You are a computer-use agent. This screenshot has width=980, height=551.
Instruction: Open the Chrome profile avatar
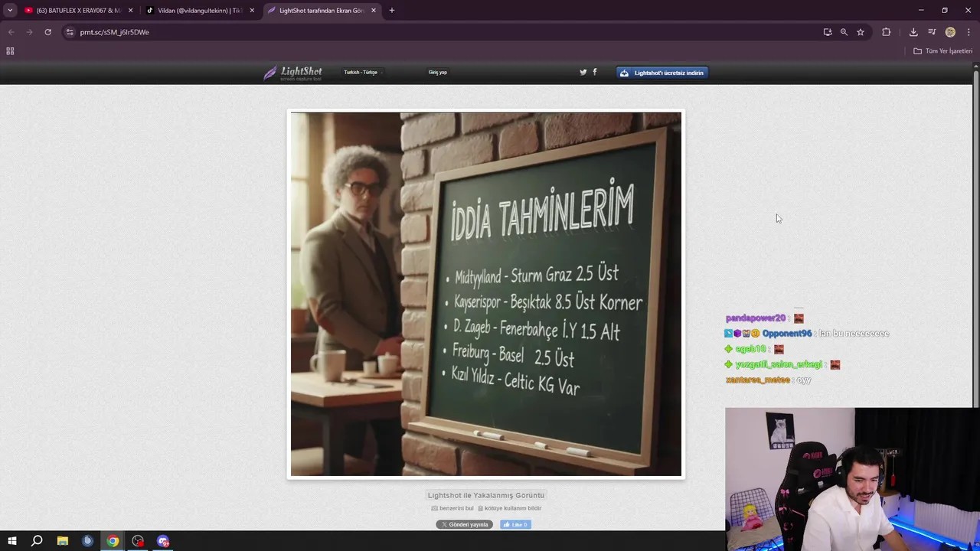950,32
